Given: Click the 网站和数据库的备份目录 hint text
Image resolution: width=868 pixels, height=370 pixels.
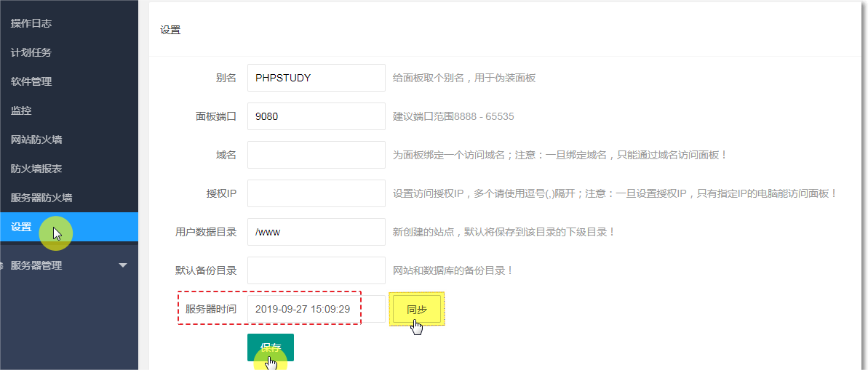Looking at the screenshot, I should tap(453, 270).
